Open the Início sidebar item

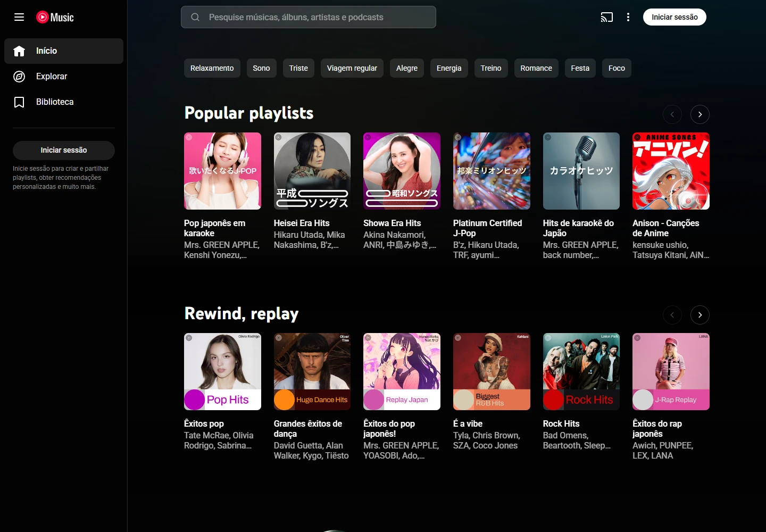tap(64, 51)
